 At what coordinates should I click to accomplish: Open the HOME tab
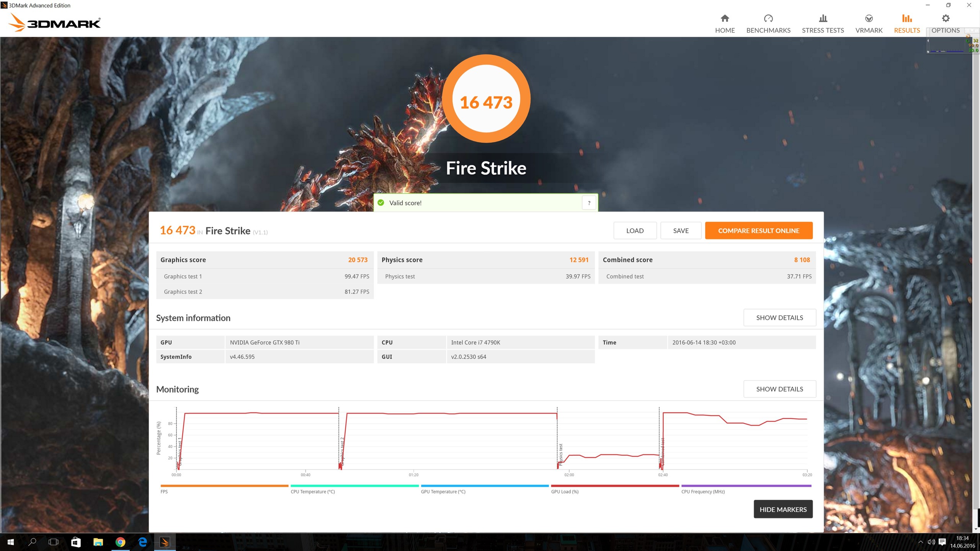[x=725, y=24]
